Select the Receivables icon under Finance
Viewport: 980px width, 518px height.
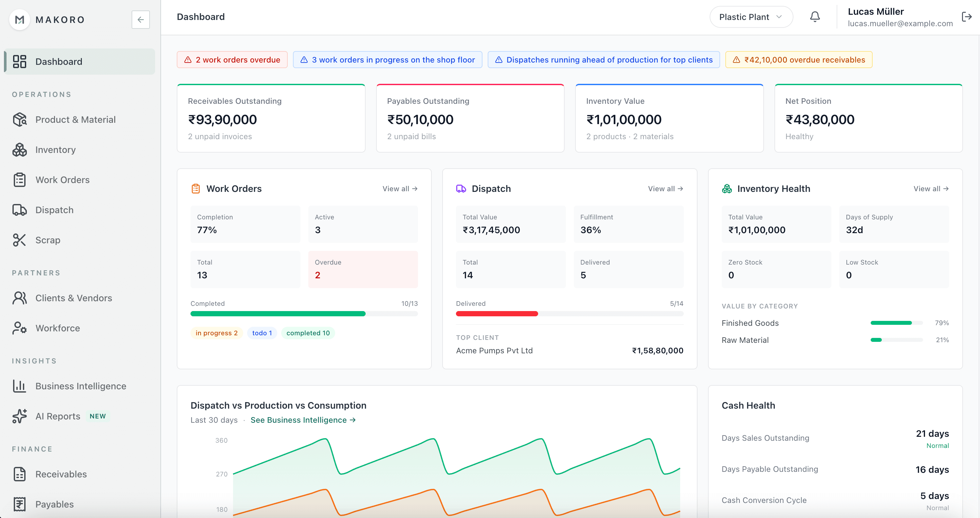pos(19,474)
